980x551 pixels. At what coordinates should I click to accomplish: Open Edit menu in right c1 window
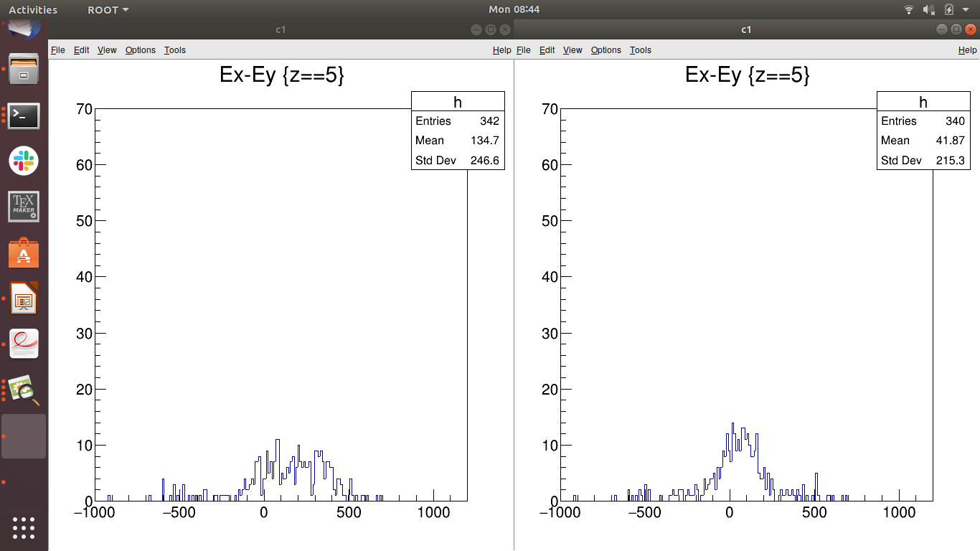point(547,50)
